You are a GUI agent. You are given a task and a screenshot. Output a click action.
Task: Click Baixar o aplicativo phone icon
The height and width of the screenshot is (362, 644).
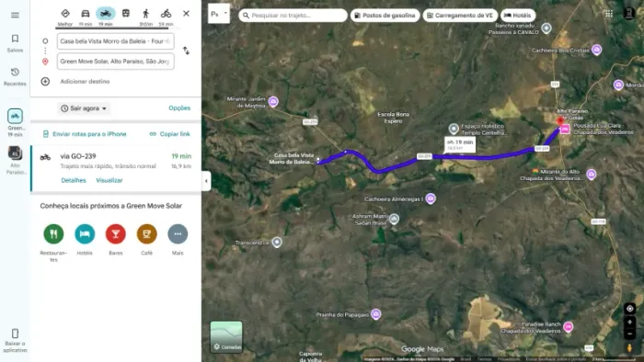click(15, 334)
